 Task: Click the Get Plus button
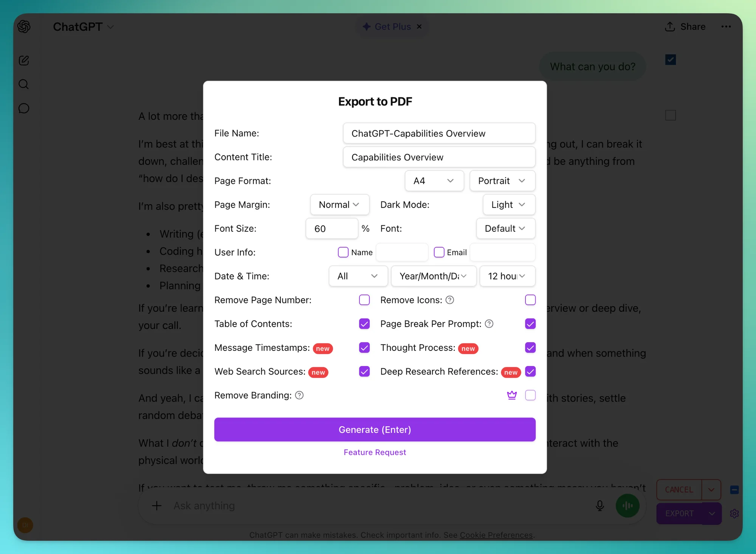387,26
